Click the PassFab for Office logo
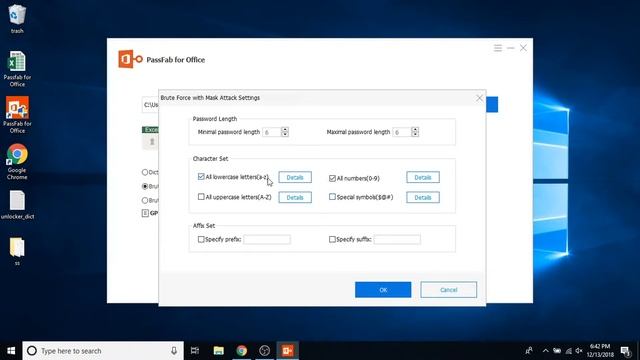This screenshot has width=640, height=360. (130, 59)
